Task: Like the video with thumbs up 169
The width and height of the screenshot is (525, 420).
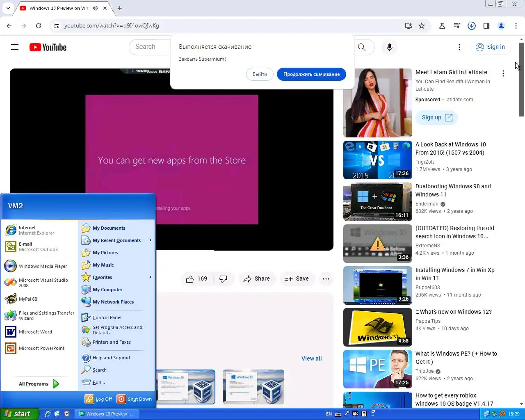Action: click(197, 279)
